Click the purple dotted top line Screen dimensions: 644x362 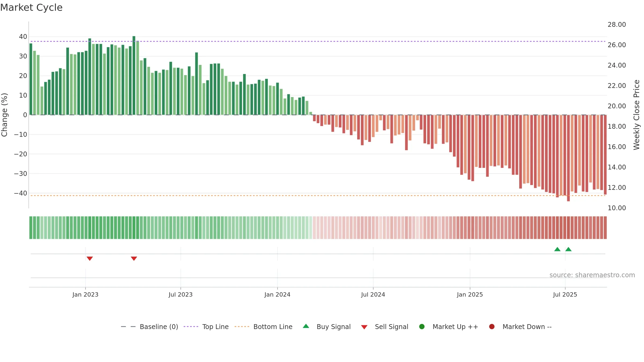point(318,41)
